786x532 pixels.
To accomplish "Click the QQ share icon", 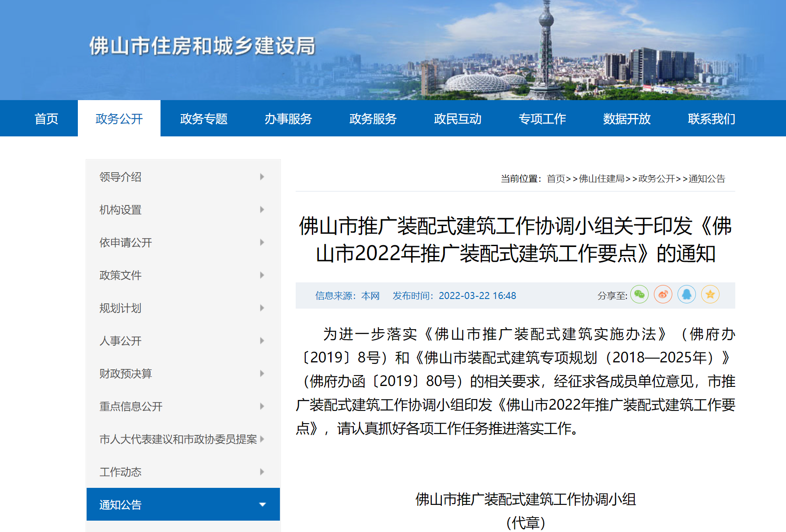I will click(x=686, y=295).
